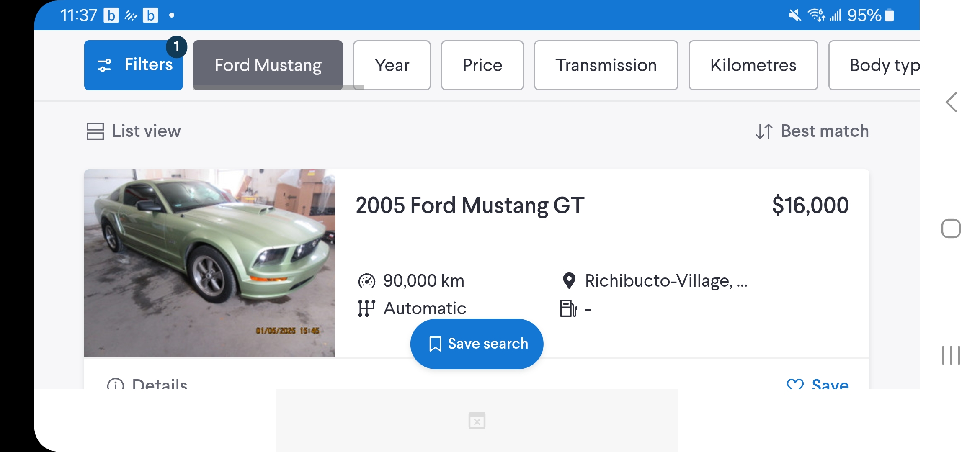
Task: Tap the Richibucto-Village location pin icon
Action: coord(569,280)
